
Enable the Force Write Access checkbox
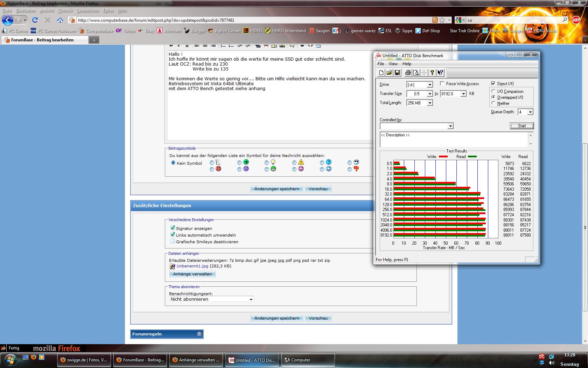(442, 83)
